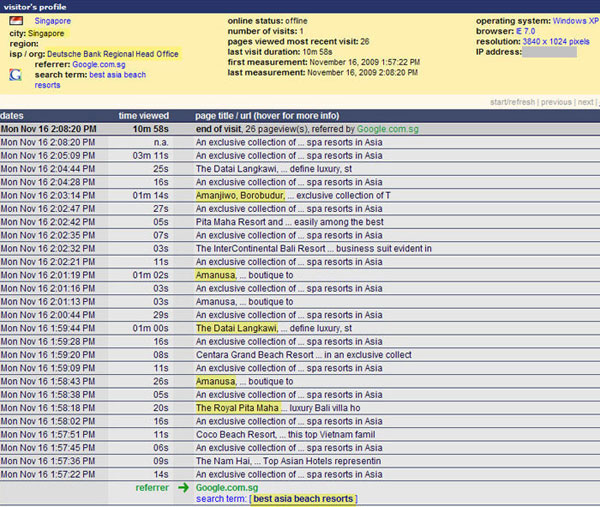Open the Singapore country link next to flag
Viewport: 600px width, 507px height.
point(53,21)
